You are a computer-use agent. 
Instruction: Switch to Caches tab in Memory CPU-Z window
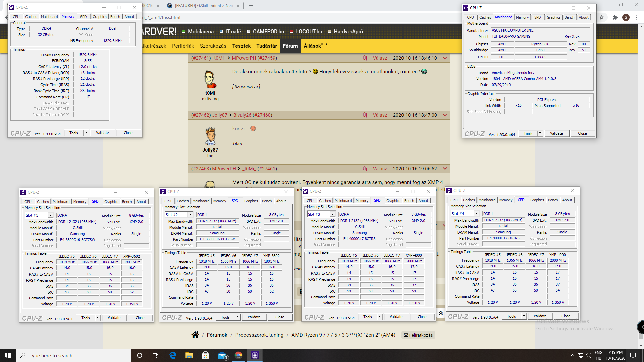pyautogui.click(x=31, y=17)
